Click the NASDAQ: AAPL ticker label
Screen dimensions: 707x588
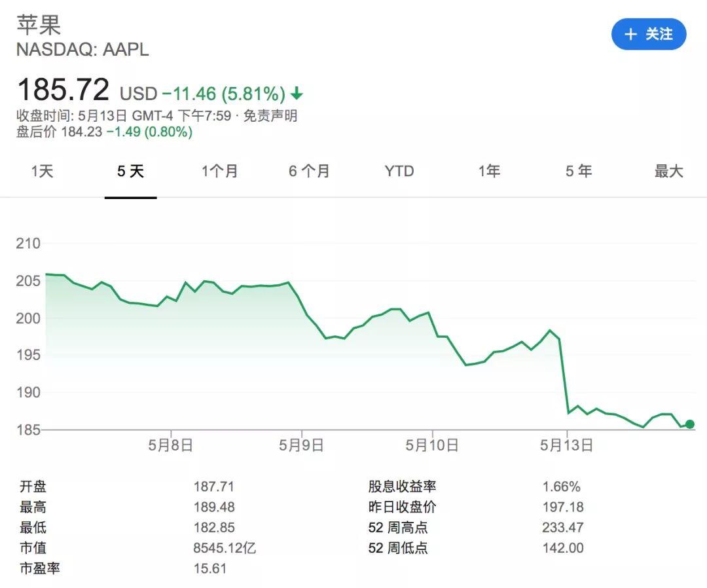click(x=82, y=49)
